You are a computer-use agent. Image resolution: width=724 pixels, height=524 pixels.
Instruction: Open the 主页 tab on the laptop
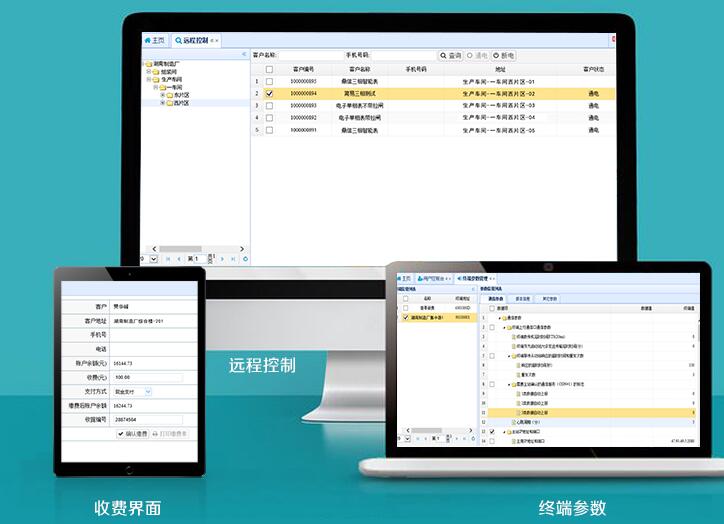[x=404, y=278]
